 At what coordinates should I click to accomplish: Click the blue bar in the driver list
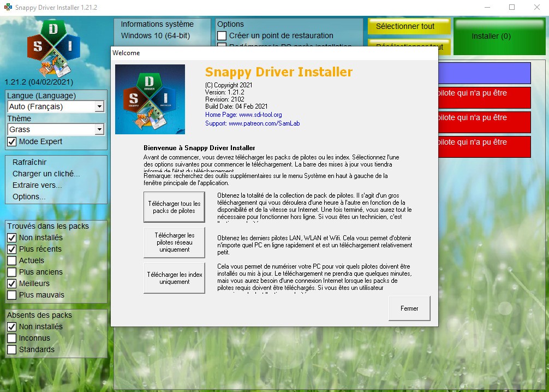485,73
